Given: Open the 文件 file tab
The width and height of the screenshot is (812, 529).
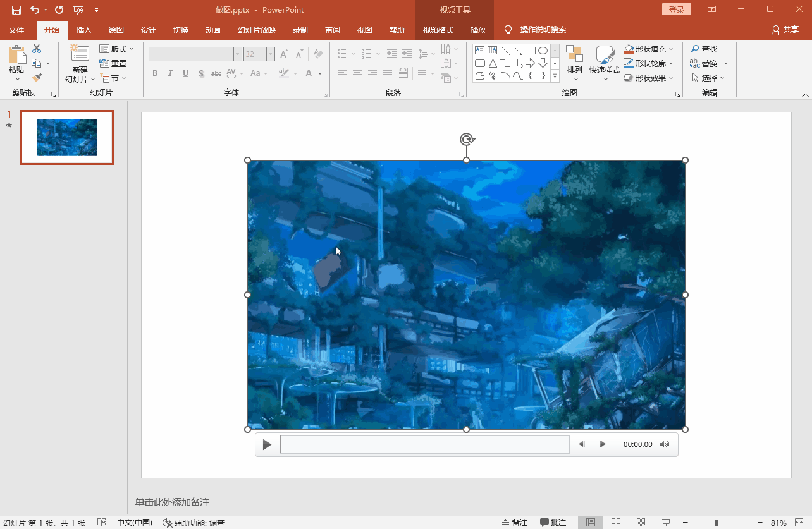Looking at the screenshot, I should coord(16,30).
